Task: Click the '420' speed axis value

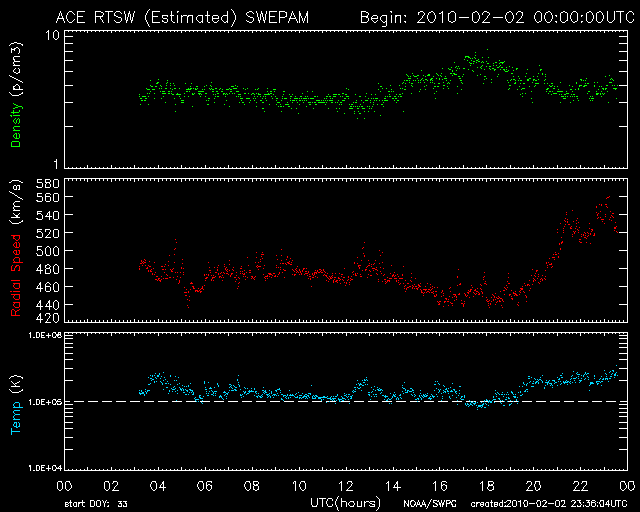Action: 48,317
